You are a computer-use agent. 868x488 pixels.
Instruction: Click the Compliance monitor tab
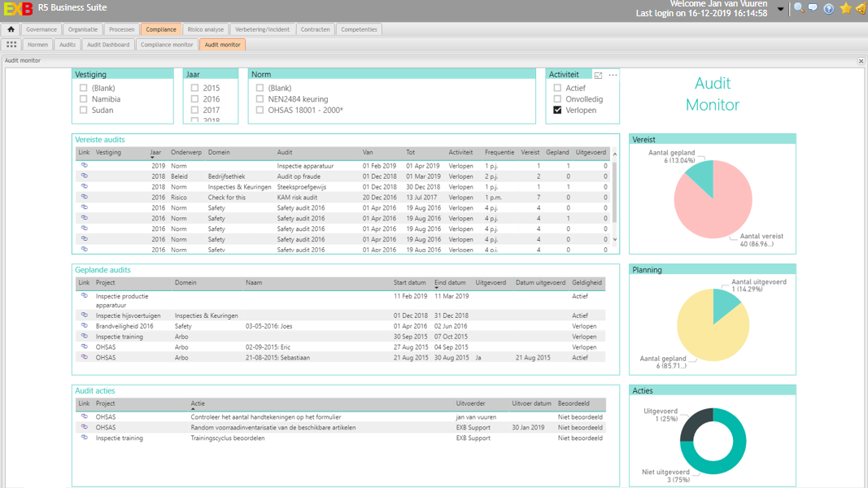tap(167, 45)
